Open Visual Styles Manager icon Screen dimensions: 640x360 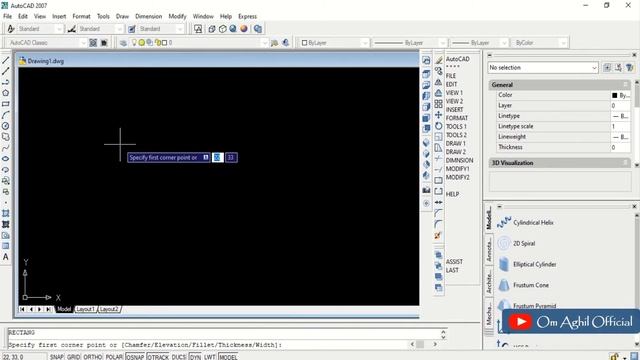coord(258,29)
